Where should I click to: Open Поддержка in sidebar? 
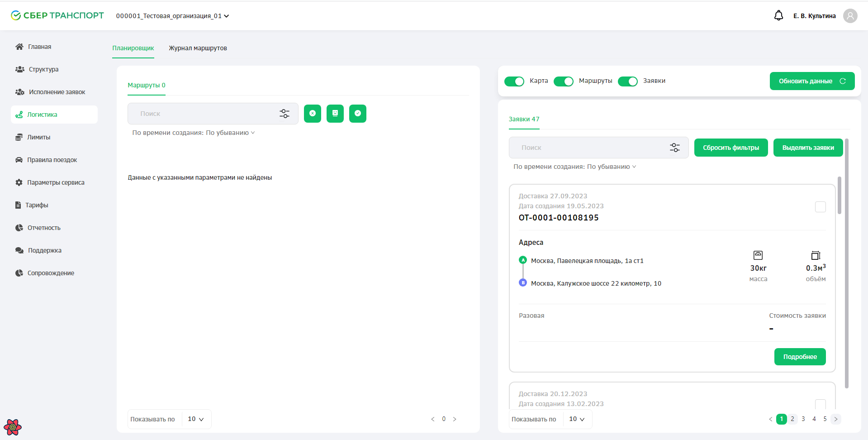tap(54, 250)
